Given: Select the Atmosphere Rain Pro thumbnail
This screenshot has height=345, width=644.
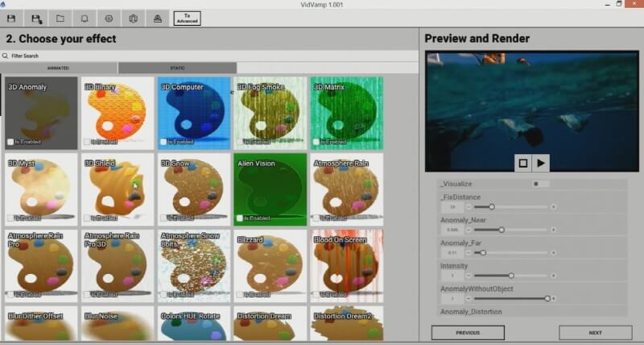Looking at the screenshot, I should pyautogui.click(x=41, y=266).
